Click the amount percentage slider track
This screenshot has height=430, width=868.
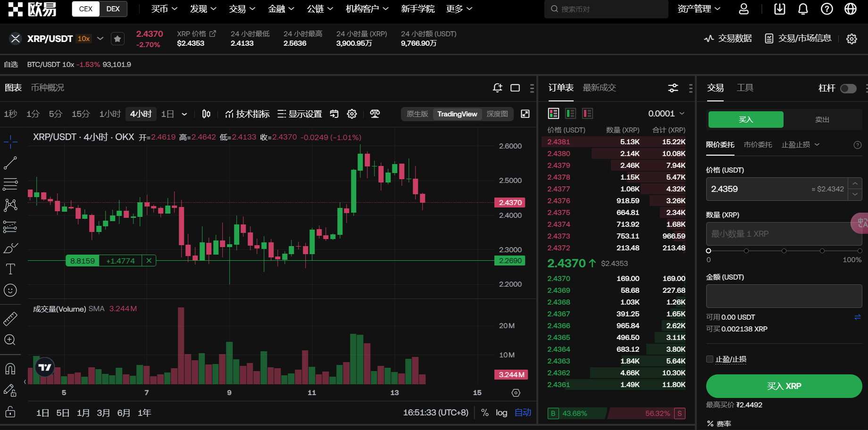[784, 251]
